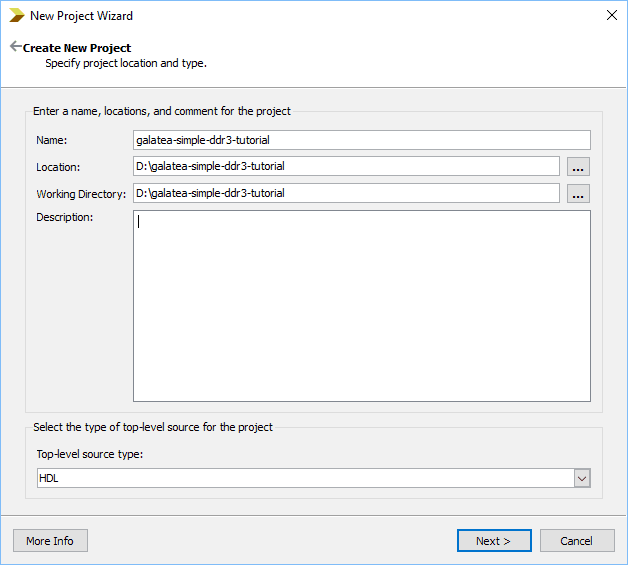Open More Info help
Viewport: 628px width, 565px height.
tap(50, 541)
